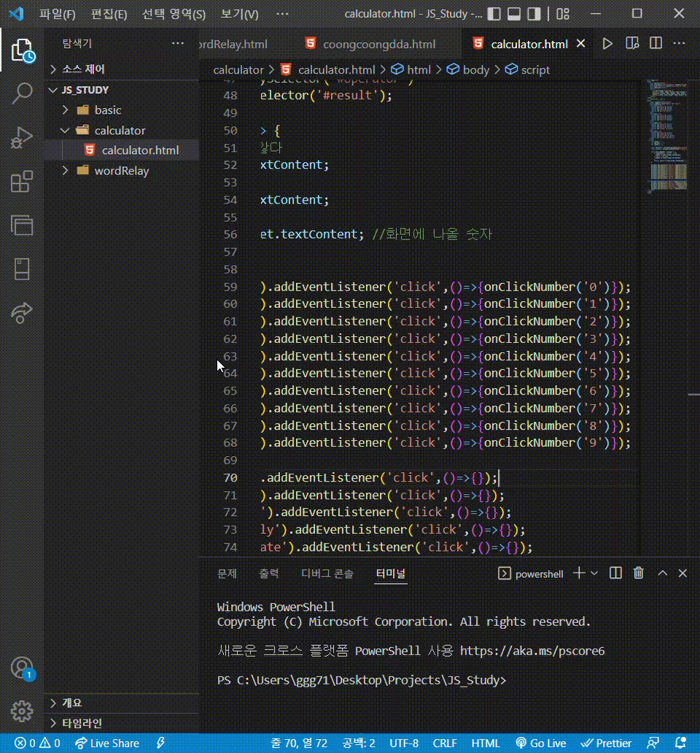Click the script breadcrumb item

click(528, 70)
